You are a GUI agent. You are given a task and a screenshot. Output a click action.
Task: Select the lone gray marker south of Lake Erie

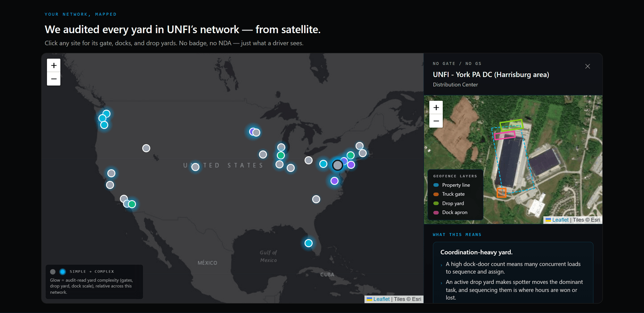click(x=309, y=160)
